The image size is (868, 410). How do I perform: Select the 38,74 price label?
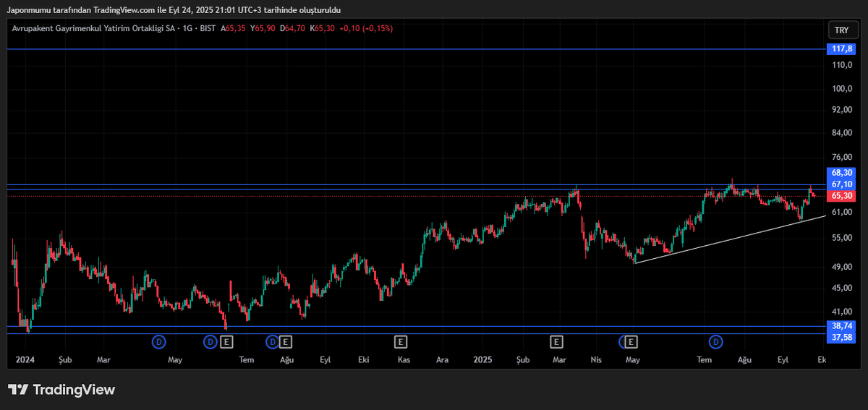tap(840, 326)
